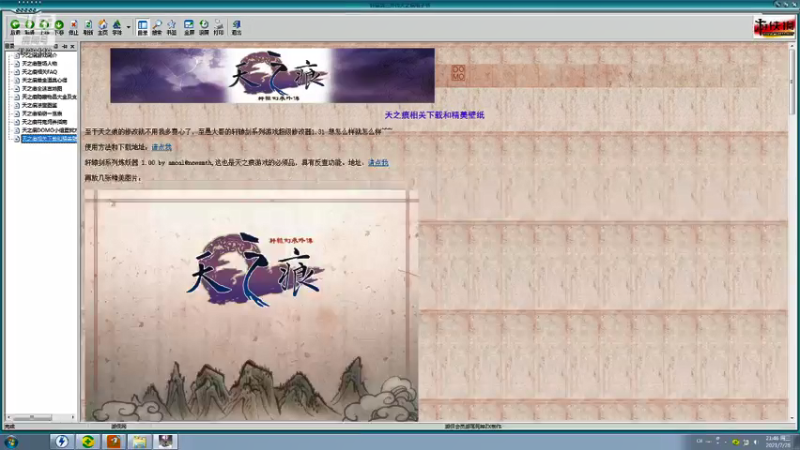Click the main page vertical scrollbar

[792, 232]
